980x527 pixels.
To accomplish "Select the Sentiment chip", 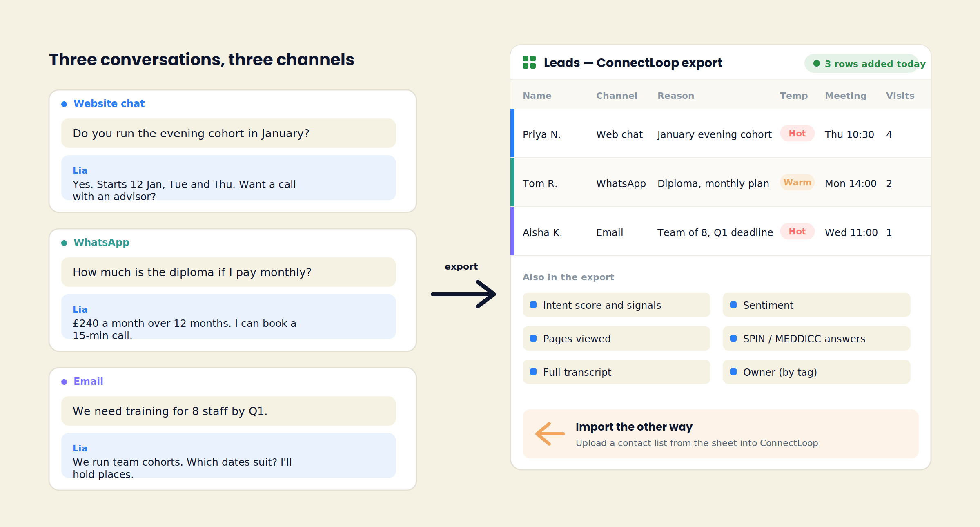I will [816, 305].
